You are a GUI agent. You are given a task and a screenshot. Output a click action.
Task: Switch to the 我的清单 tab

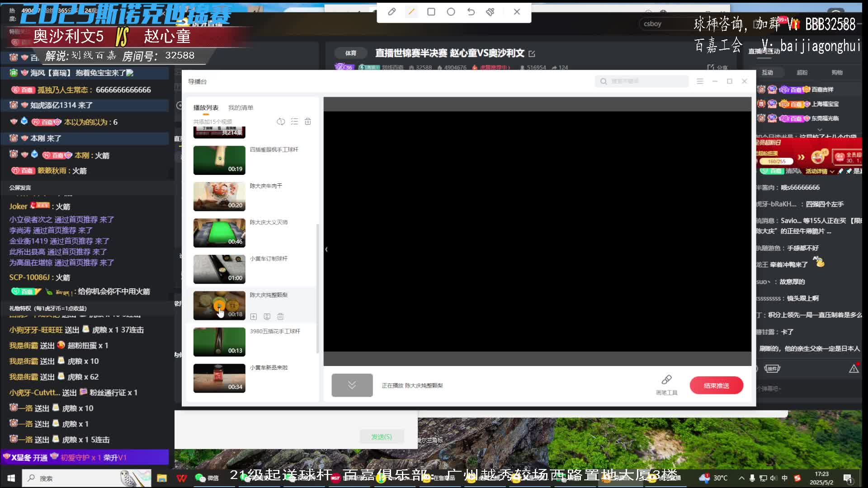[x=241, y=108]
